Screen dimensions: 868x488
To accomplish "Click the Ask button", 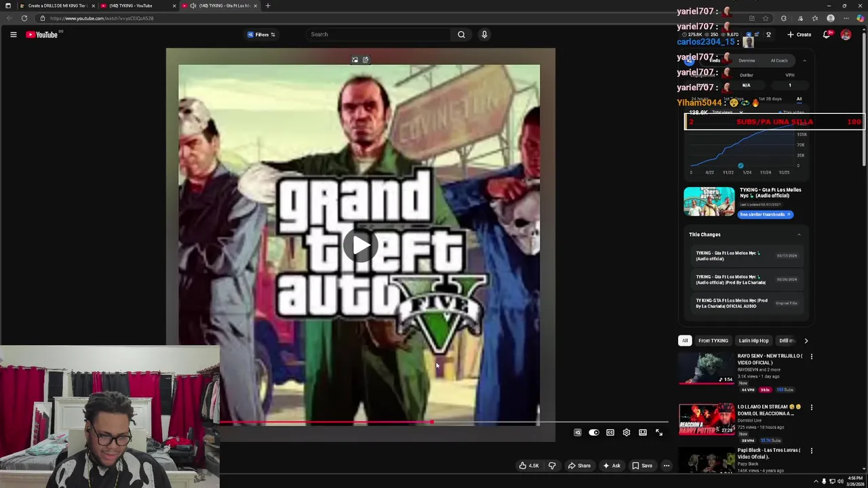I will point(611,466).
